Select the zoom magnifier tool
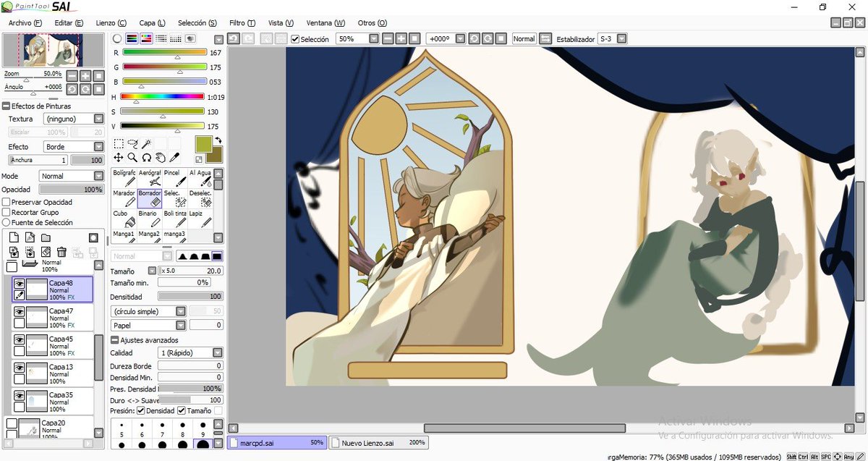 click(x=132, y=157)
